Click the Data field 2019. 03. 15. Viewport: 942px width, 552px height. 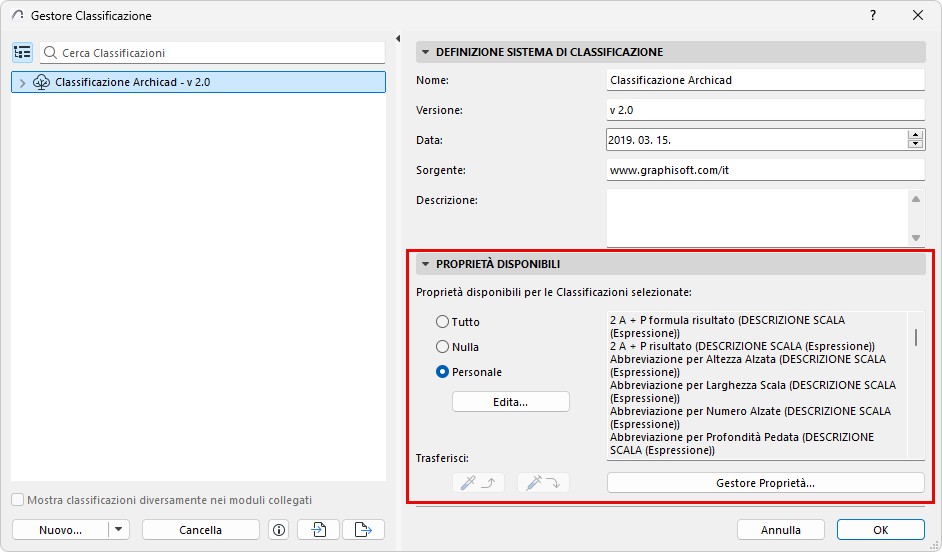[x=757, y=140]
